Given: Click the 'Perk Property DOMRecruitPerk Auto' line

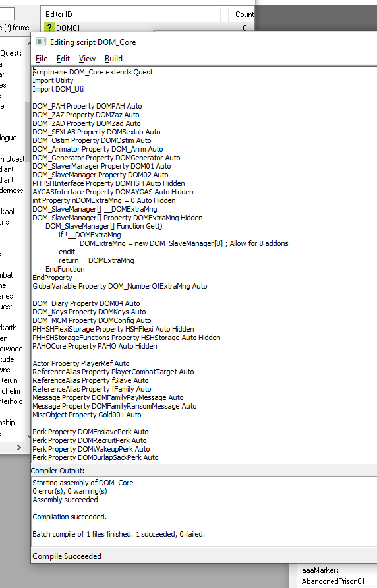Looking at the screenshot, I should click(x=90, y=440).
